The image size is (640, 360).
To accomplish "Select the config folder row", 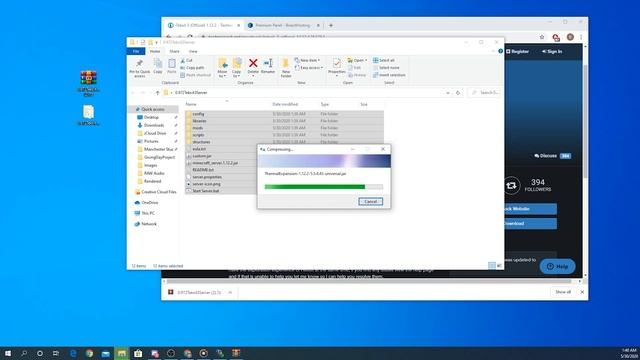I will [x=284, y=114].
